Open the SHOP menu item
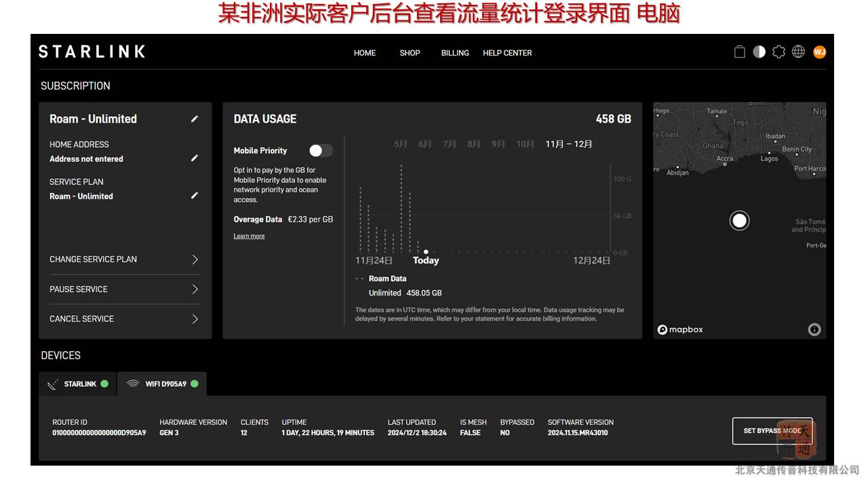 [x=410, y=53]
